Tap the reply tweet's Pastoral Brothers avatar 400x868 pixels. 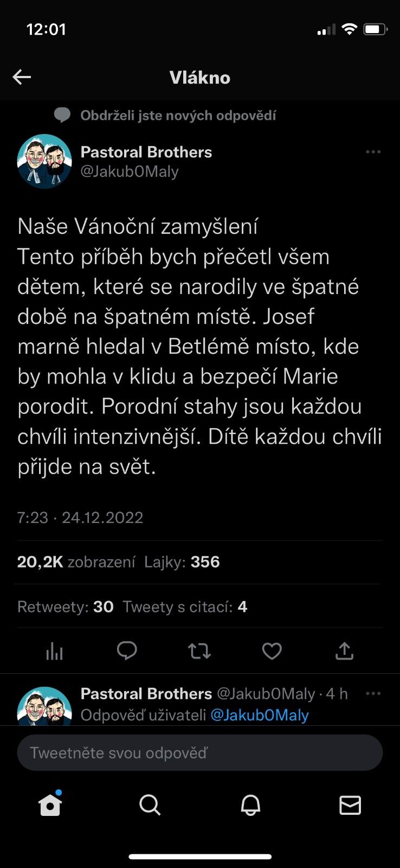[x=44, y=706]
